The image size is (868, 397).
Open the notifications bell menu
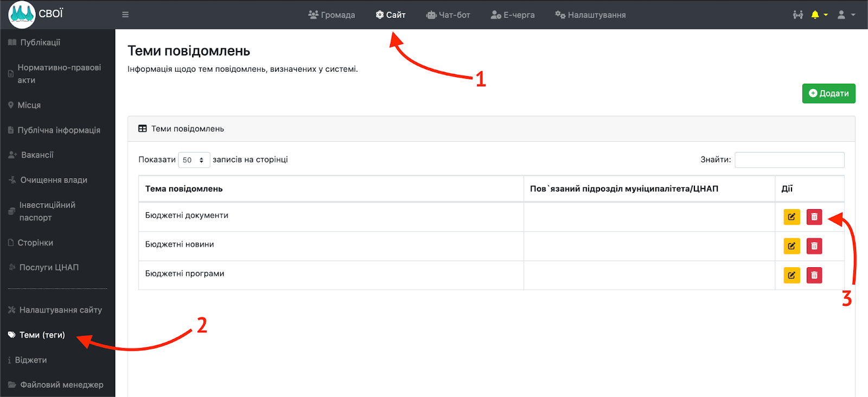coord(818,15)
